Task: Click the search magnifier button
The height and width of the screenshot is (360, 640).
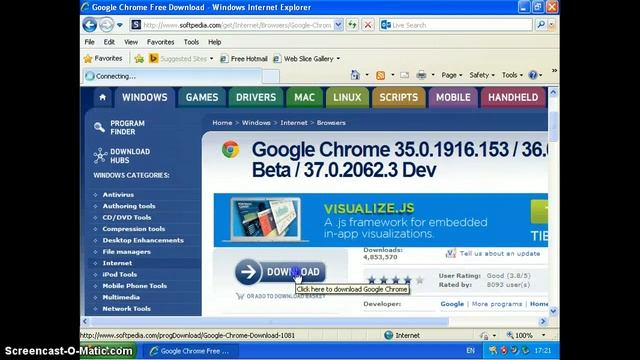Action: [x=540, y=25]
